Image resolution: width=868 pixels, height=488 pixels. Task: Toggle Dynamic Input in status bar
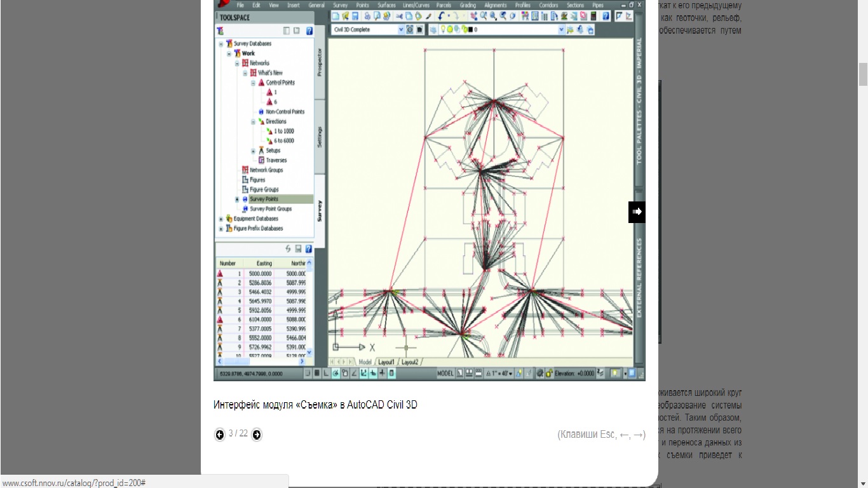point(372,373)
